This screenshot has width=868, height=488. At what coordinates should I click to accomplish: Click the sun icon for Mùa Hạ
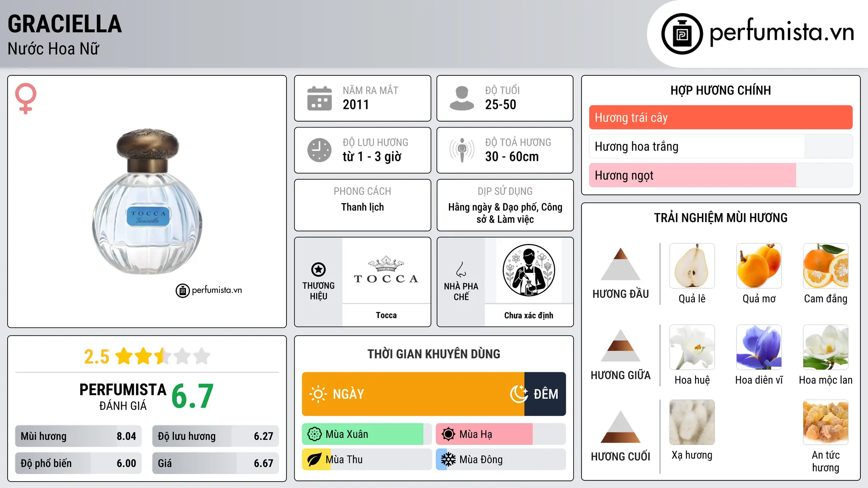(x=448, y=434)
